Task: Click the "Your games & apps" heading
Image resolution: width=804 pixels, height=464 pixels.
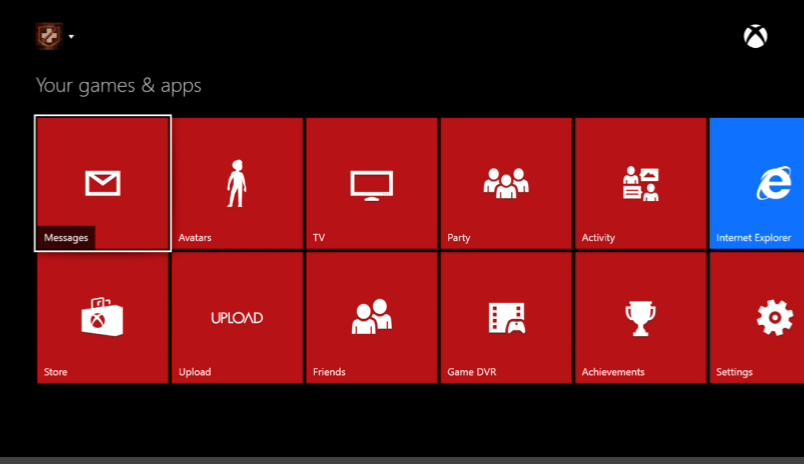Action: pyautogui.click(x=118, y=86)
